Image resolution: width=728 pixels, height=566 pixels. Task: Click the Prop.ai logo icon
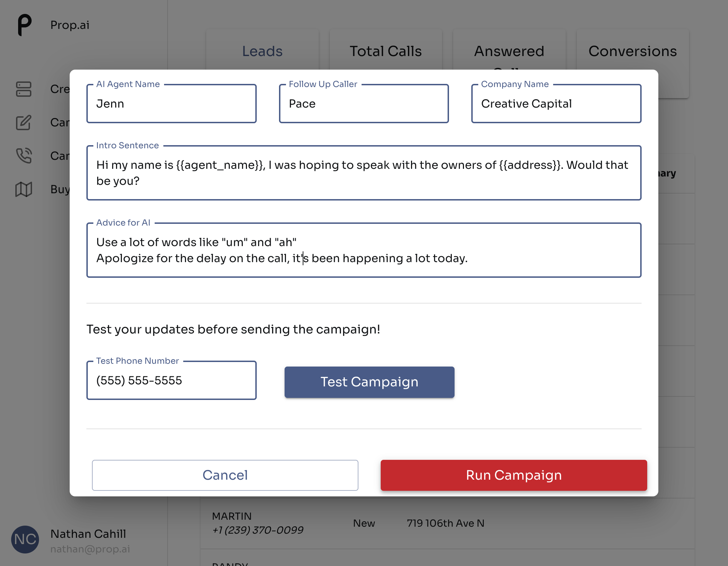(24, 25)
